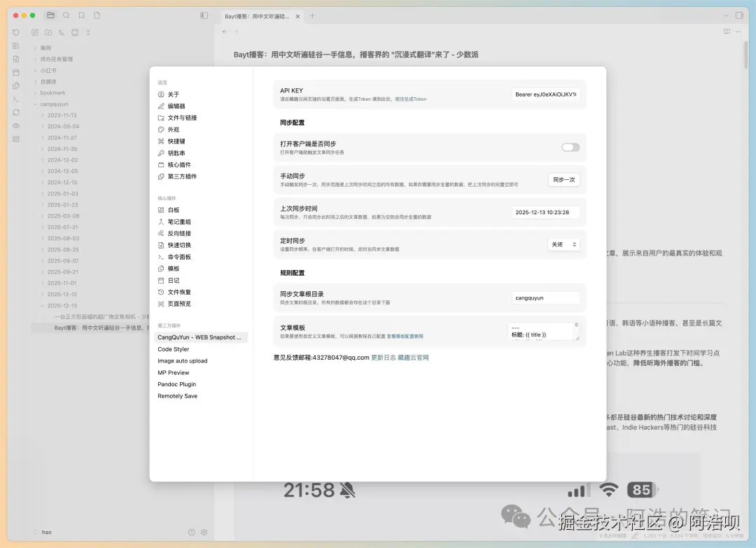756x548 pixels.
Task: Open 第三方插件 settings section
Action: tap(182, 176)
